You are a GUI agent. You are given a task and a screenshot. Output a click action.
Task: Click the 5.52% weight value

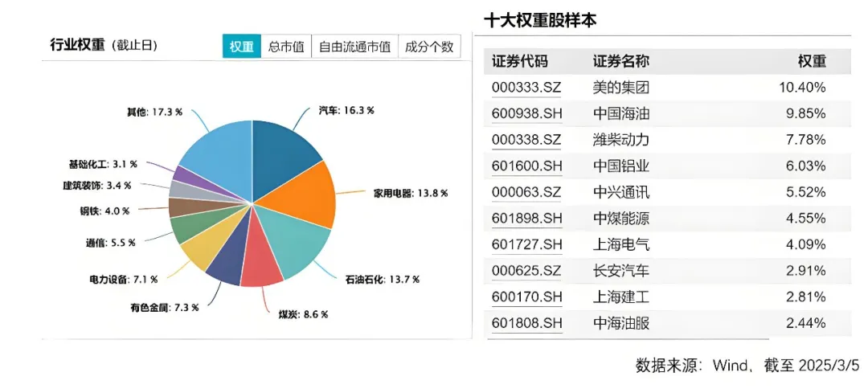click(806, 193)
